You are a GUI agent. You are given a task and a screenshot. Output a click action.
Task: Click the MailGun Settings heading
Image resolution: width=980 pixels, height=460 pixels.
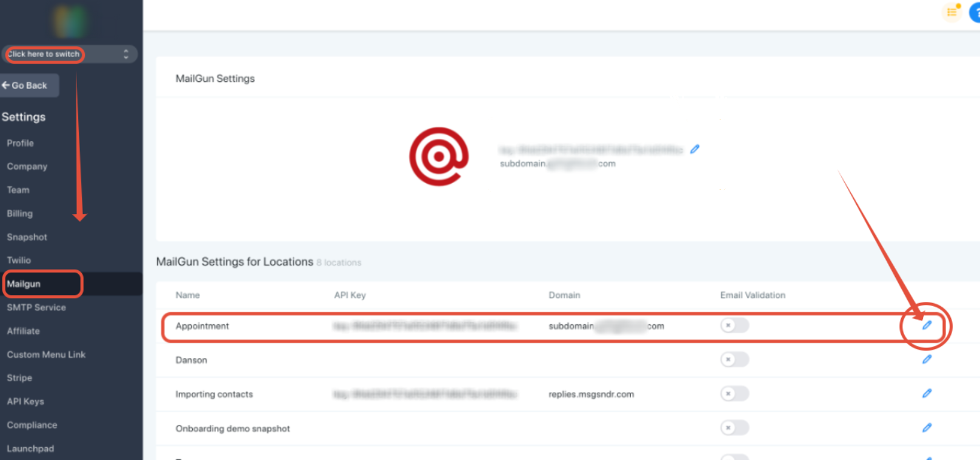coord(215,78)
